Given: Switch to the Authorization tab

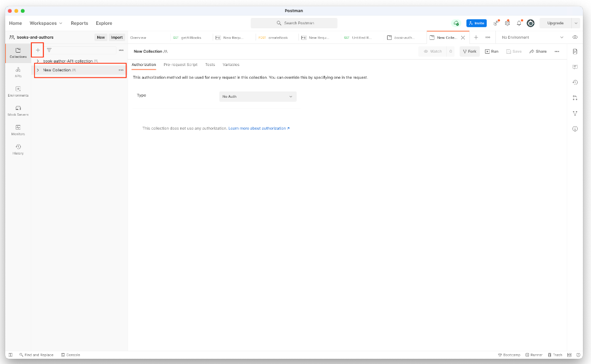Looking at the screenshot, I should 144,65.
